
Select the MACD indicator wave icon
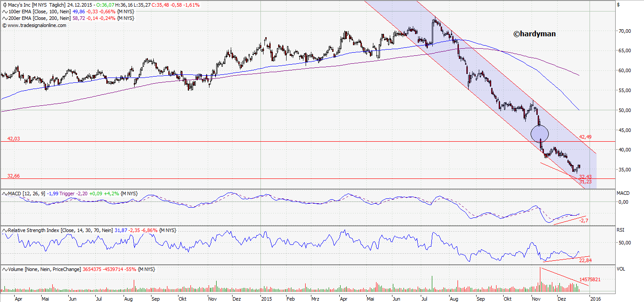[4, 194]
